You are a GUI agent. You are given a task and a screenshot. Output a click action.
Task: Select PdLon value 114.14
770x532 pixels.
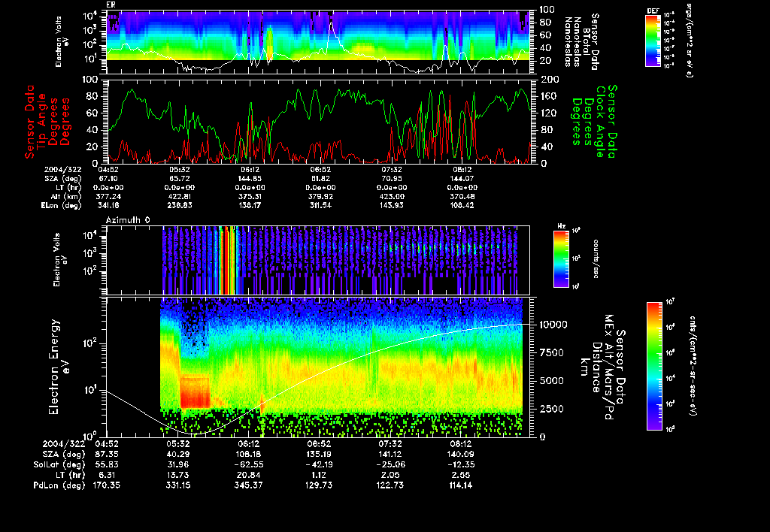point(460,485)
